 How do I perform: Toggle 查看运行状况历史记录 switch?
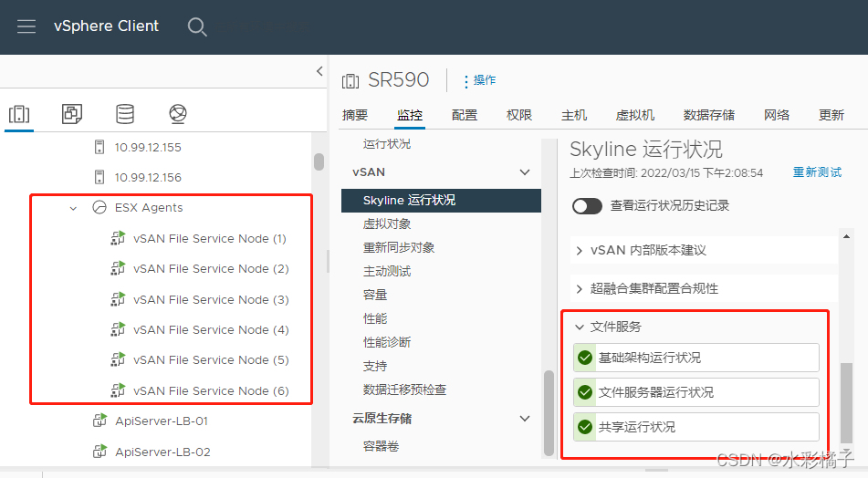[587, 206]
